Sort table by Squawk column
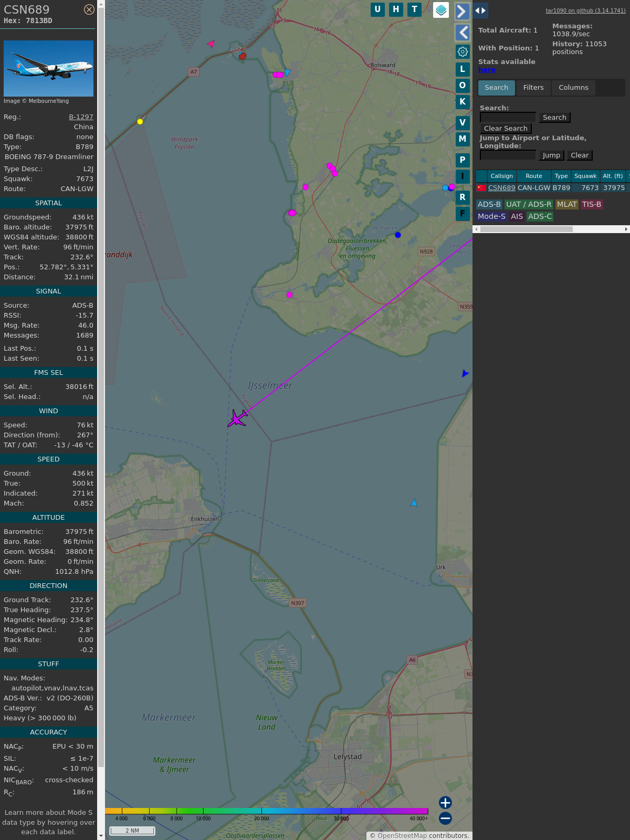 click(585, 176)
